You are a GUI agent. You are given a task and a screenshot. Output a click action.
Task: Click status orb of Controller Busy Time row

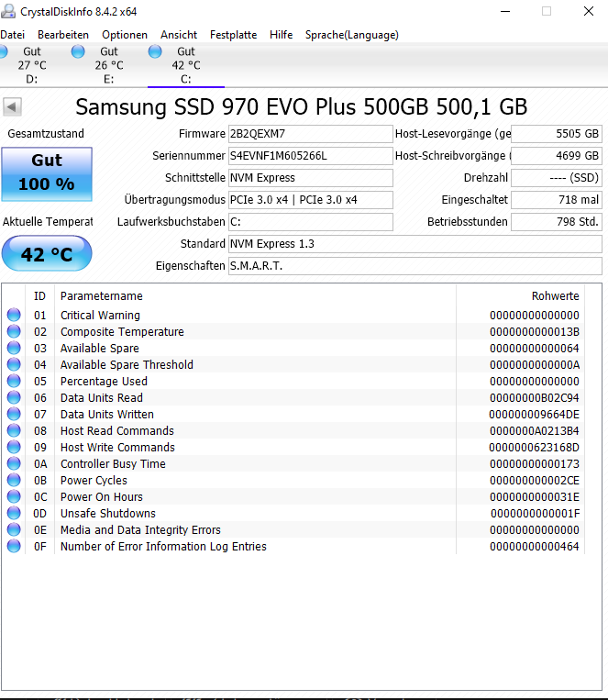click(14, 463)
